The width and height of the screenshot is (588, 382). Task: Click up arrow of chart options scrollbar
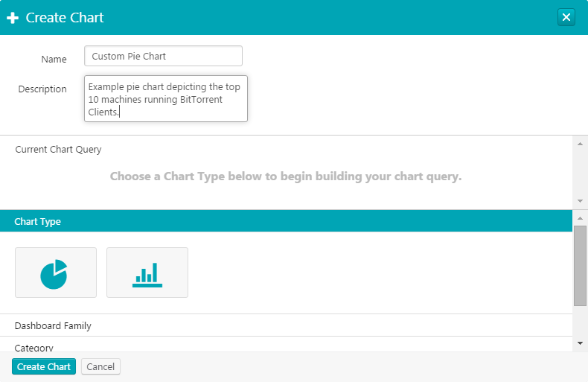pyautogui.click(x=580, y=217)
